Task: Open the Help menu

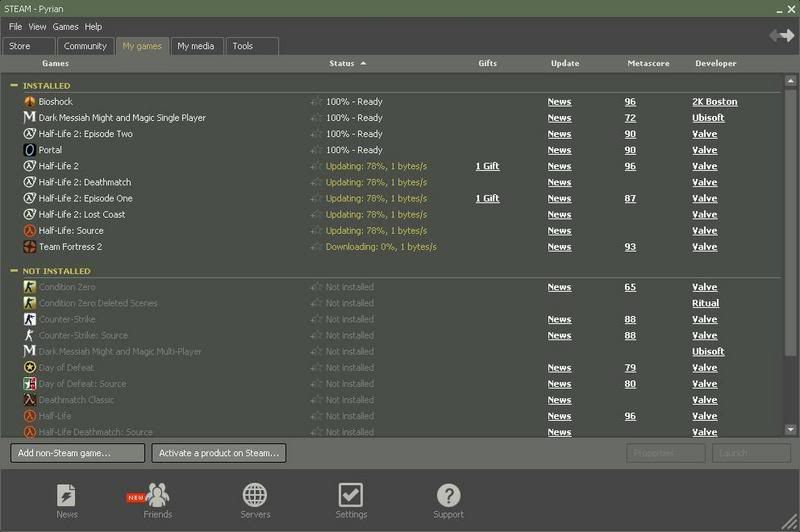Action: pos(93,27)
